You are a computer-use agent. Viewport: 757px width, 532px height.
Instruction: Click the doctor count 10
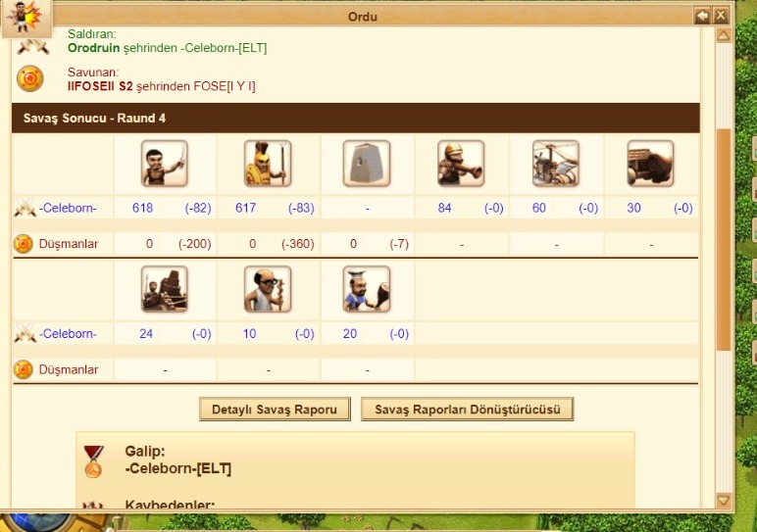tap(249, 333)
